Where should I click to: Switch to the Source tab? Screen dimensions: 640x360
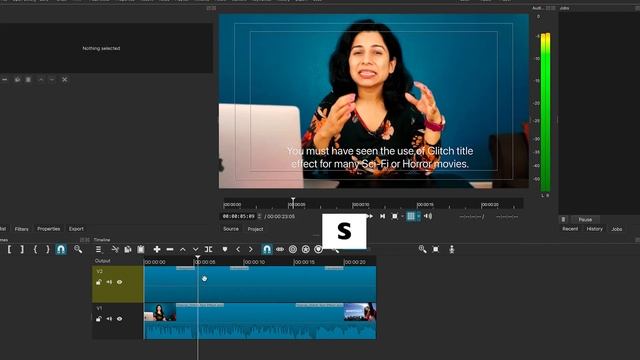(231, 229)
